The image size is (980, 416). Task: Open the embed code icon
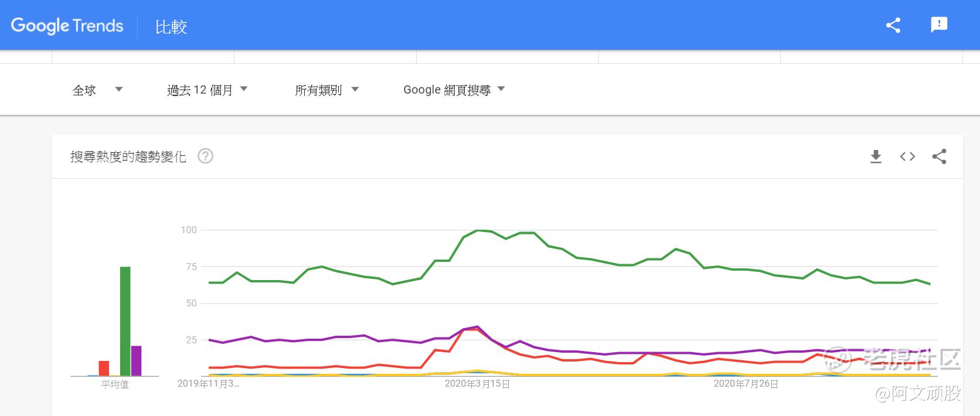pyautogui.click(x=907, y=156)
